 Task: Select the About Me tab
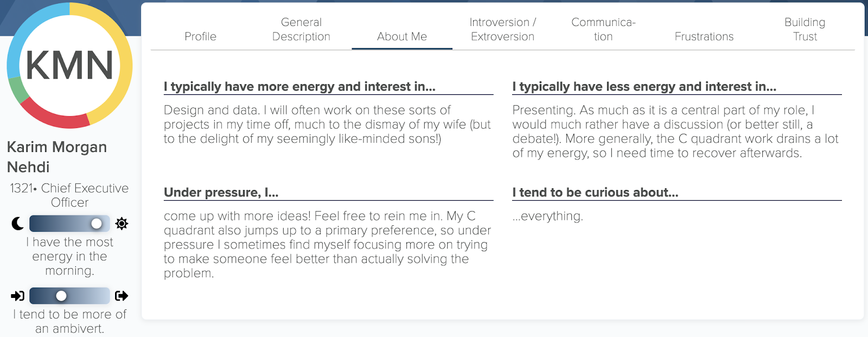tap(402, 36)
